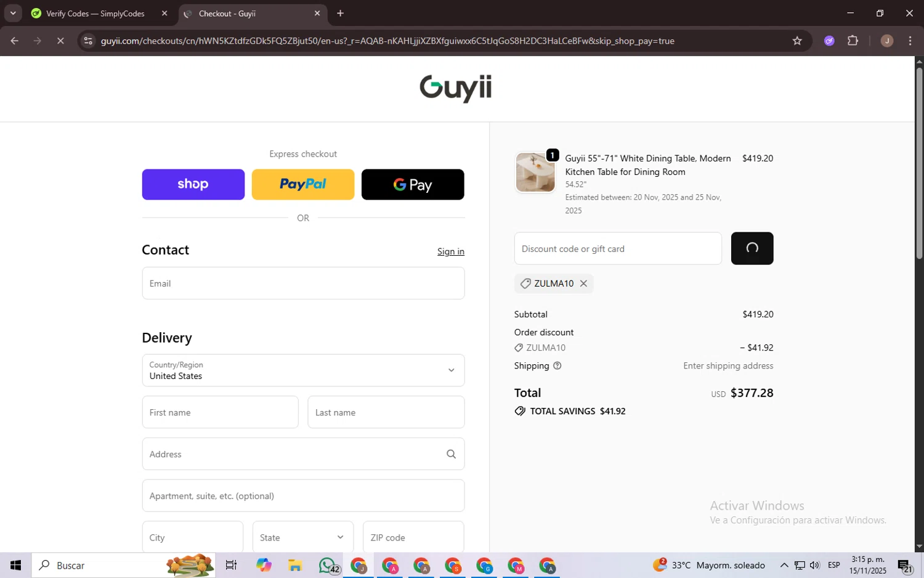924x578 pixels.
Task: Close the Checkout - Guyii tab
Action: click(x=317, y=13)
